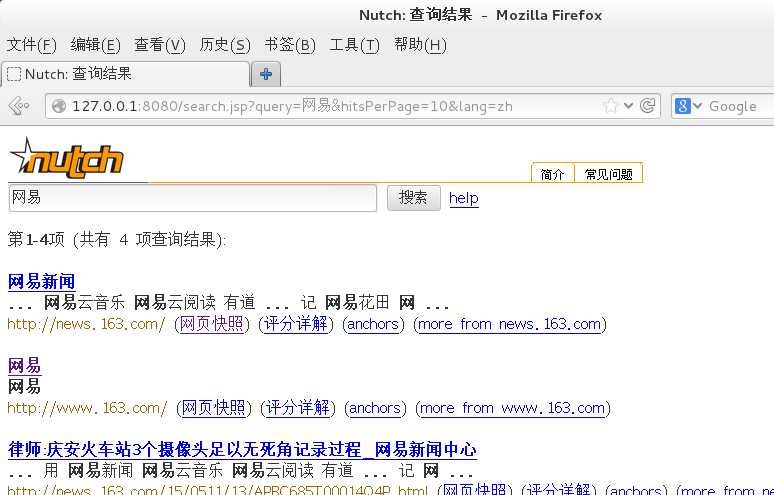Open the 查看(V) menu

[160, 45]
